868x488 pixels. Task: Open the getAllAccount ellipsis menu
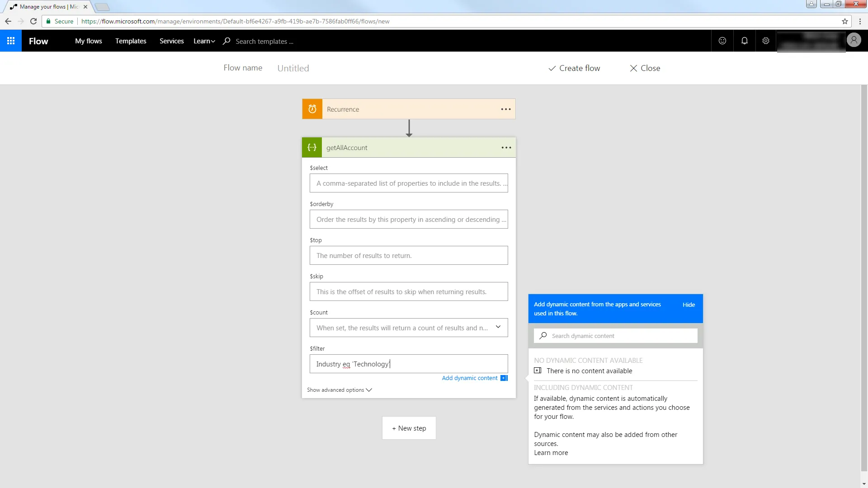click(x=506, y=147)
